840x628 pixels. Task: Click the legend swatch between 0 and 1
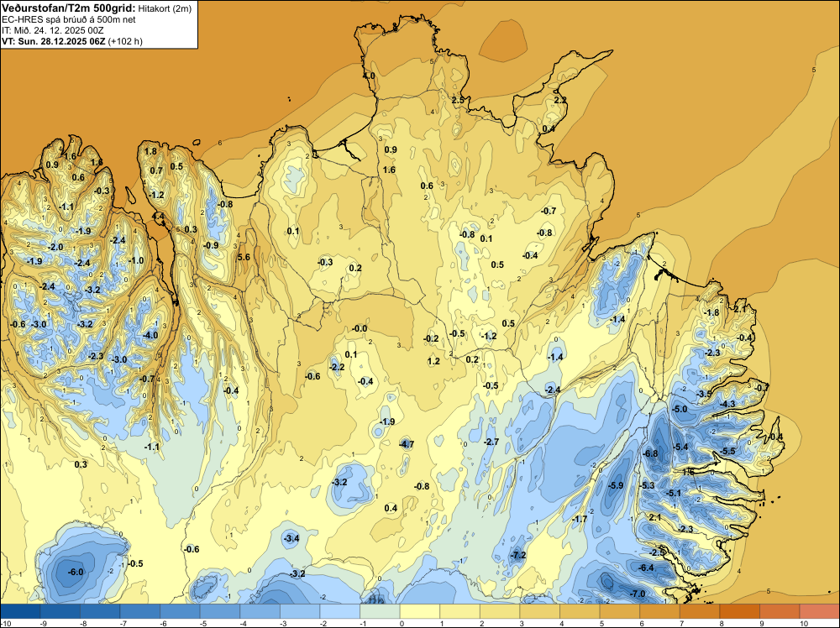coord(420,611)
